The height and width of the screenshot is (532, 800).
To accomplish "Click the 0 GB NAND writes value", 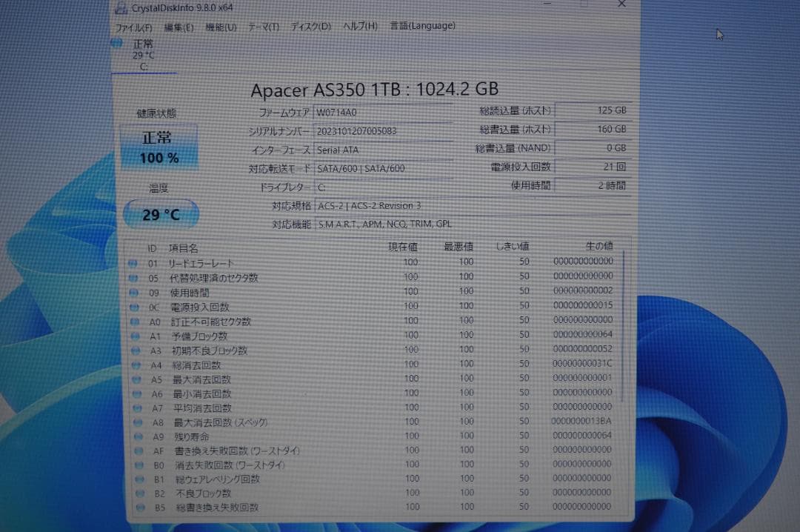I will pyautogui.click(x=593, y=148).
